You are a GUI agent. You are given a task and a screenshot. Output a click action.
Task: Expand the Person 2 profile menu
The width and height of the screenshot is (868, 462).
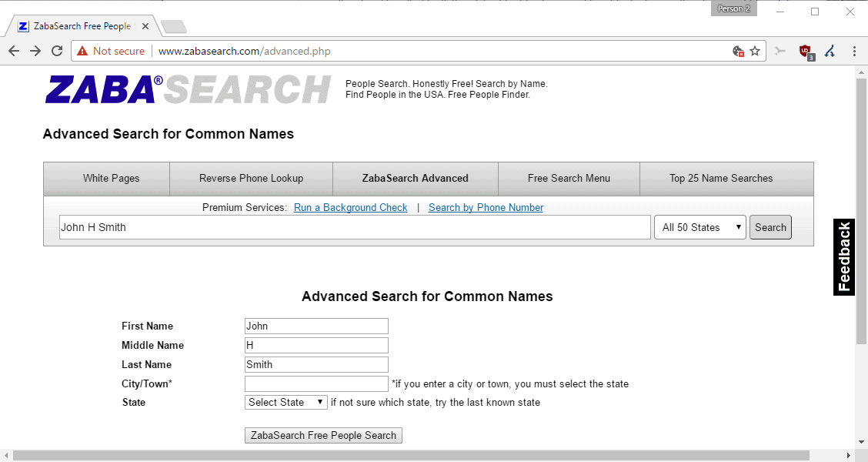pos(733,8)
